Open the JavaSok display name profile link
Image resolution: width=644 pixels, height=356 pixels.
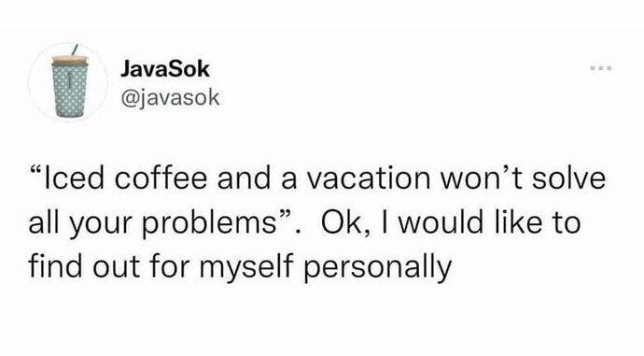(164, 69)
